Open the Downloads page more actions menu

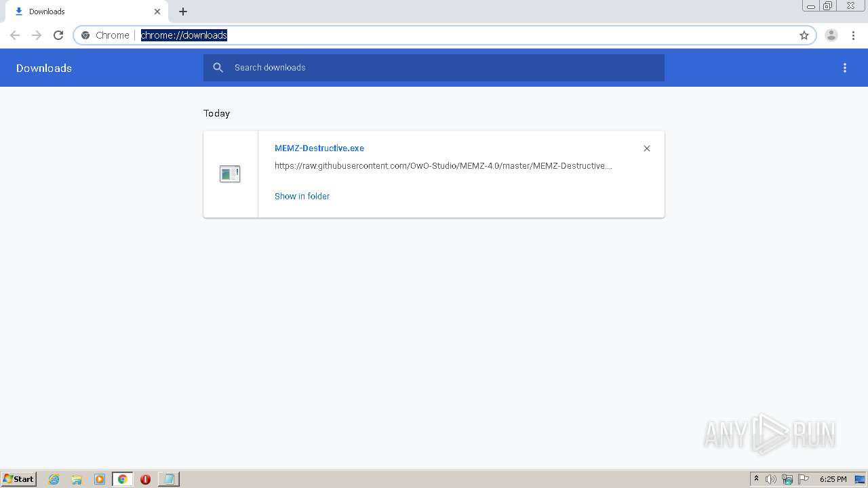point(845,68)
